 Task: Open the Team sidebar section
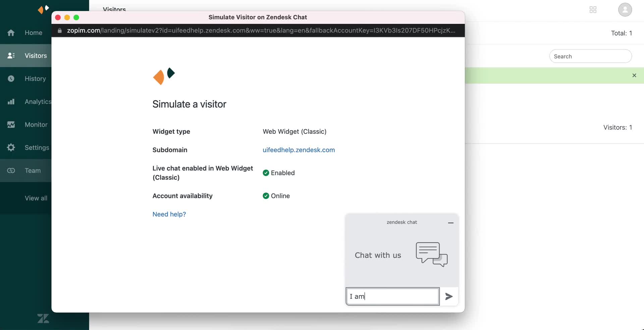coord(26,170)
